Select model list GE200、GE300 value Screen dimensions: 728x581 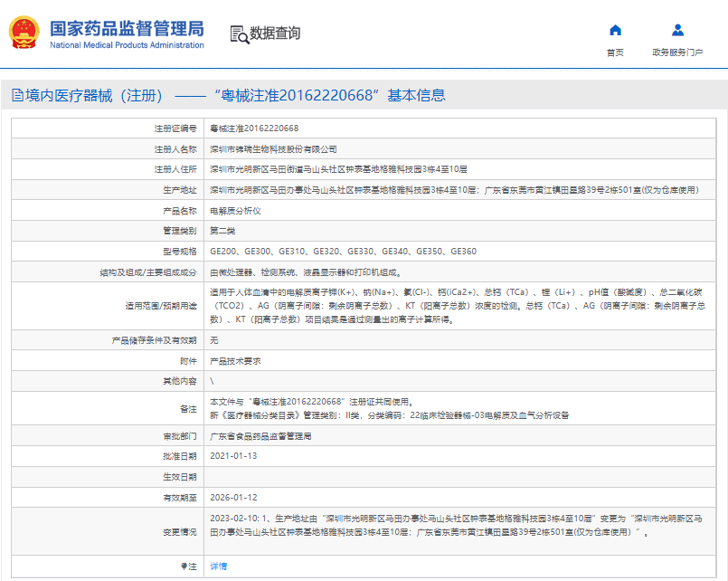pos(343,252)
